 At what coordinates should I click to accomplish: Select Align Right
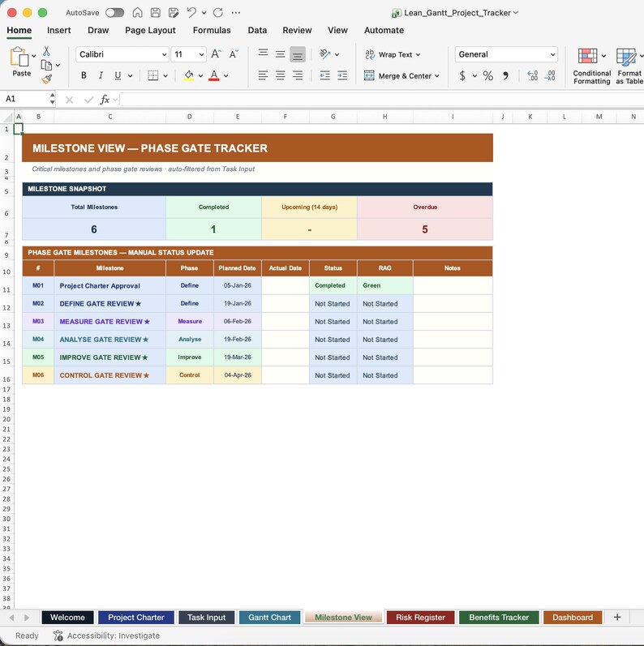point(298,75)
